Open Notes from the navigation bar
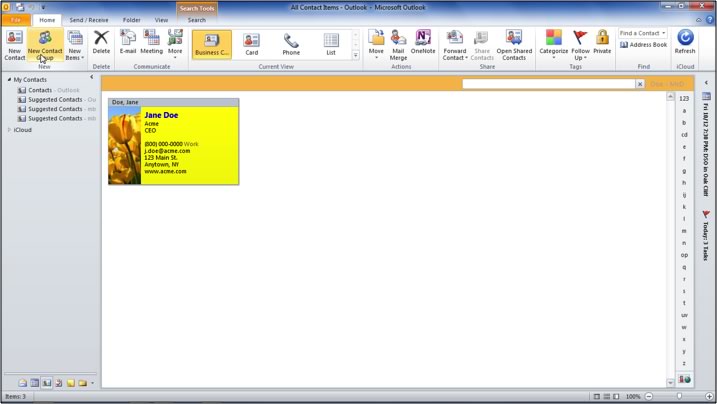The width and height of the screenshot is (717, 404). click(x=70, y=383)
